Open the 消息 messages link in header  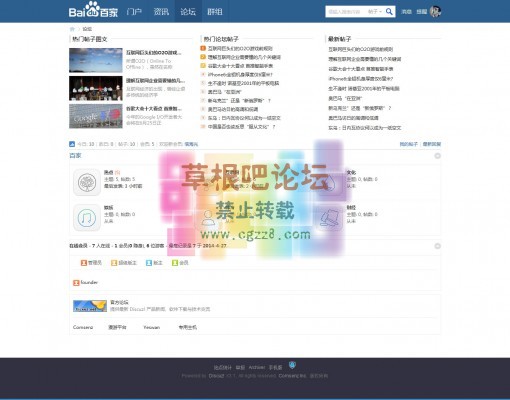pos(406,12)
